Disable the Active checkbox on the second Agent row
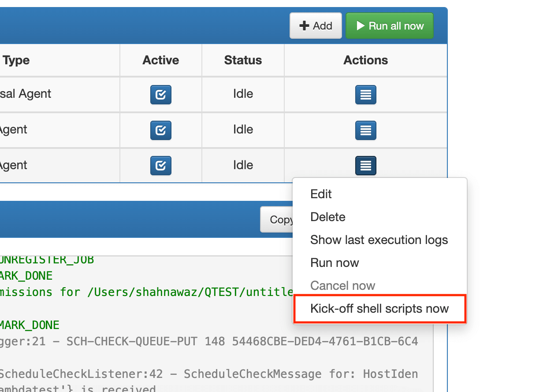 pos(160,130)
